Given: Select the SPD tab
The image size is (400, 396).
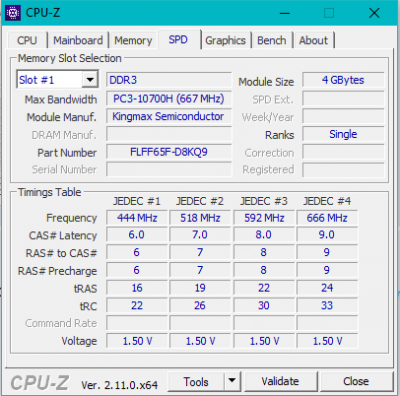Looking at the screenshot, I should [x=178, y=40].
